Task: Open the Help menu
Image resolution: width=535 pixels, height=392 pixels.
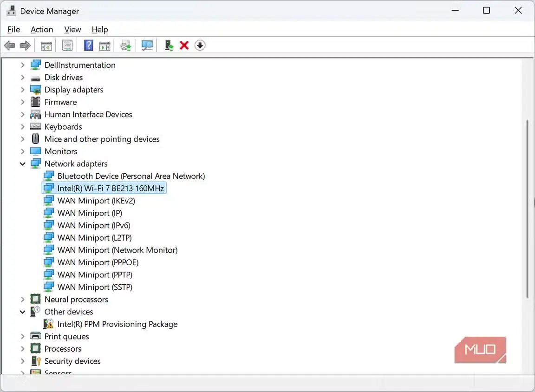Action: pyautogui.click(x=100, y=30)
